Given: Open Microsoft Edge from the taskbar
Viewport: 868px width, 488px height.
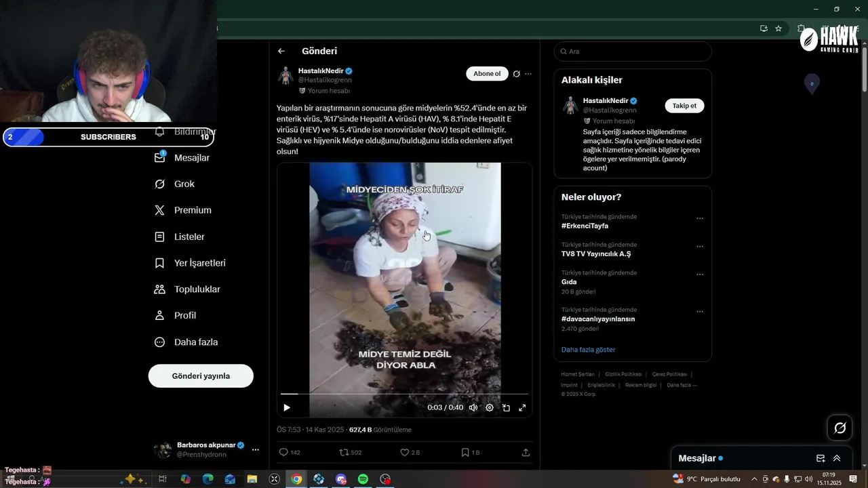Looking at the screenshot, I should (208, 479).
